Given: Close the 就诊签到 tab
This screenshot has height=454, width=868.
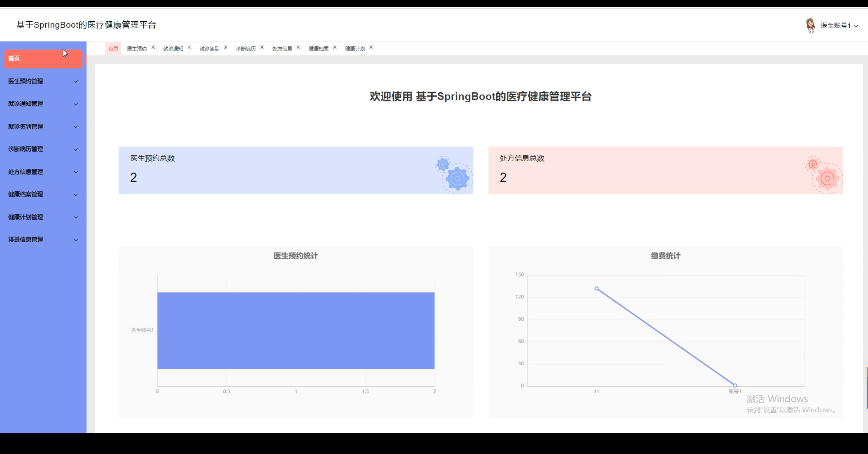Looking at the screenshot, I should [225, 47].
